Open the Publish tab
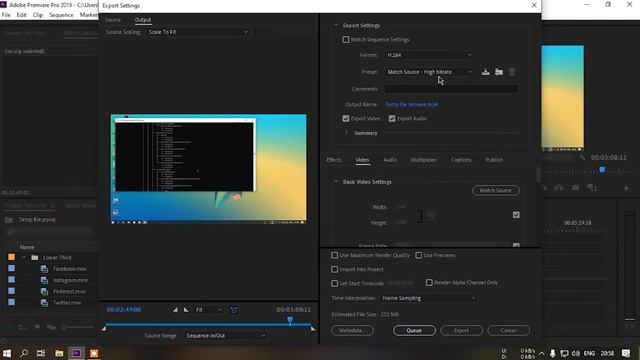The image size is (640, 360). pyautogui.click(x=494, y=160)
